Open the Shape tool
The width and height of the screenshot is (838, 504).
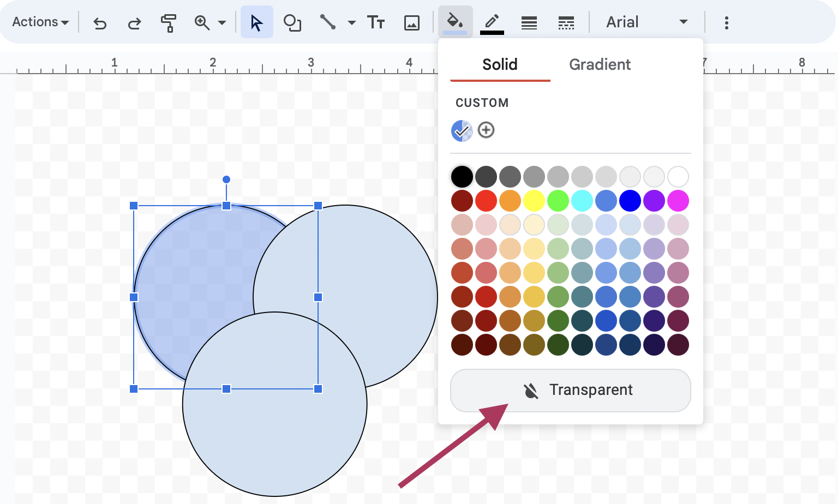[293, 22]
